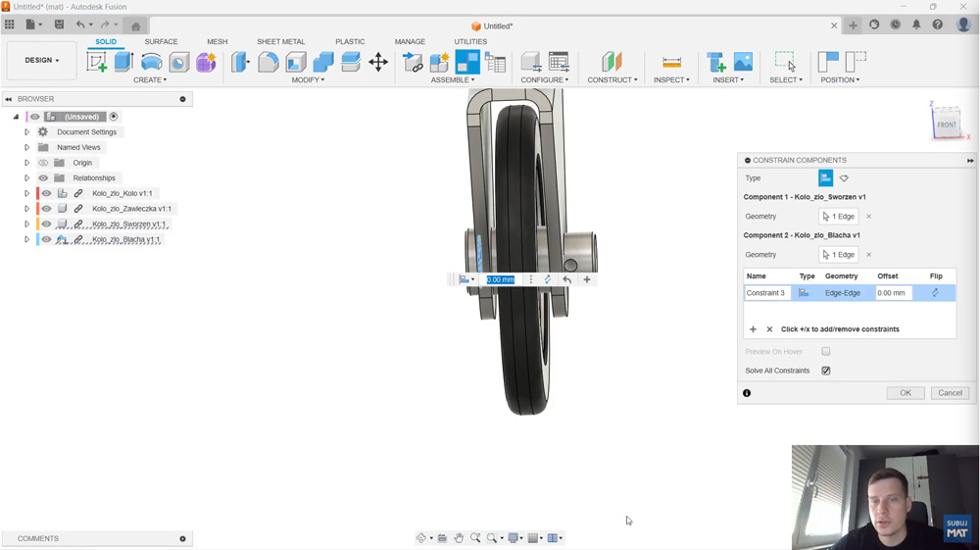
Task: Switch to the SHEET METAL tab
Action: pos(281,42)
